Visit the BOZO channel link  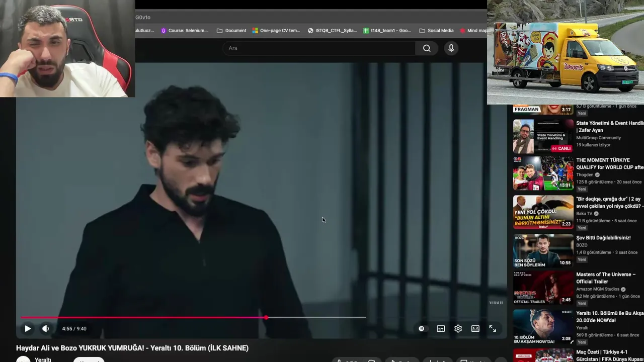point(582,245)
